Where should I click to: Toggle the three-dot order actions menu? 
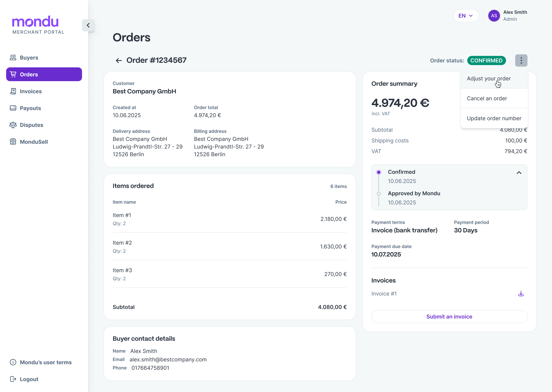(x=521, y=60)
